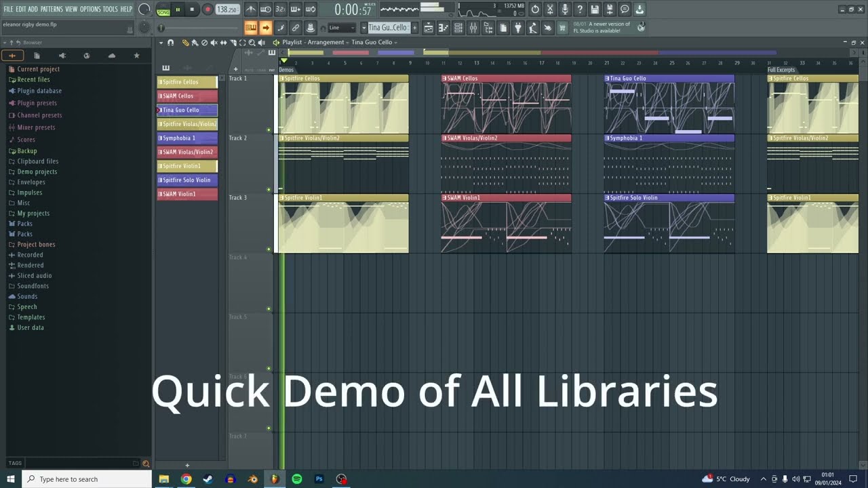
Task: Save project with the floppy disk icon
Action: click(595, 9)
